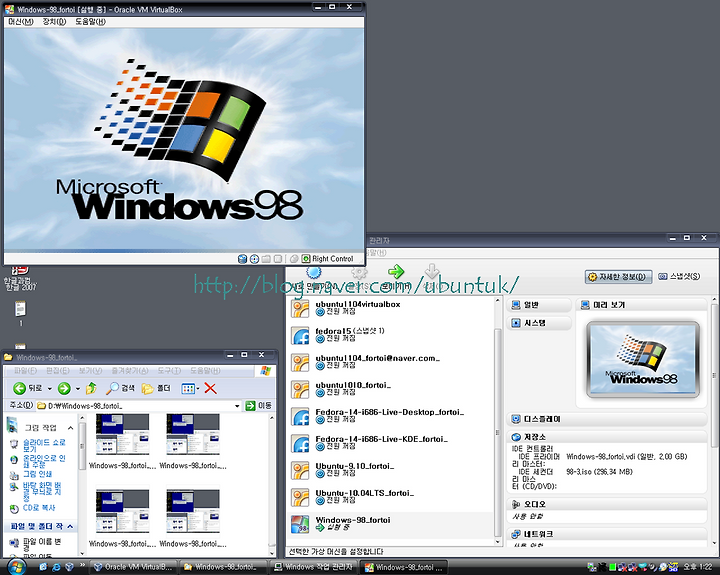Select fedora15 (스냅샷 1) virtual machine

tap(391, 335)
